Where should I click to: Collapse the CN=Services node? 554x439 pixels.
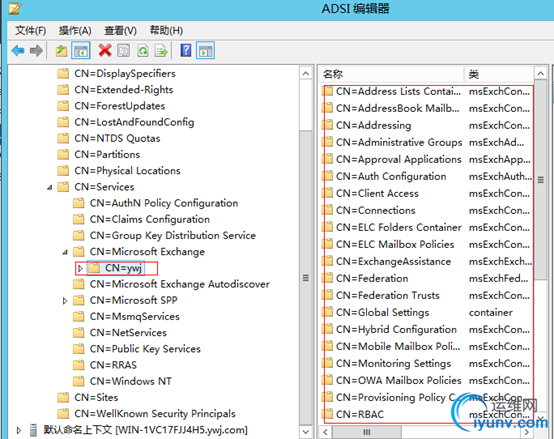50,187
